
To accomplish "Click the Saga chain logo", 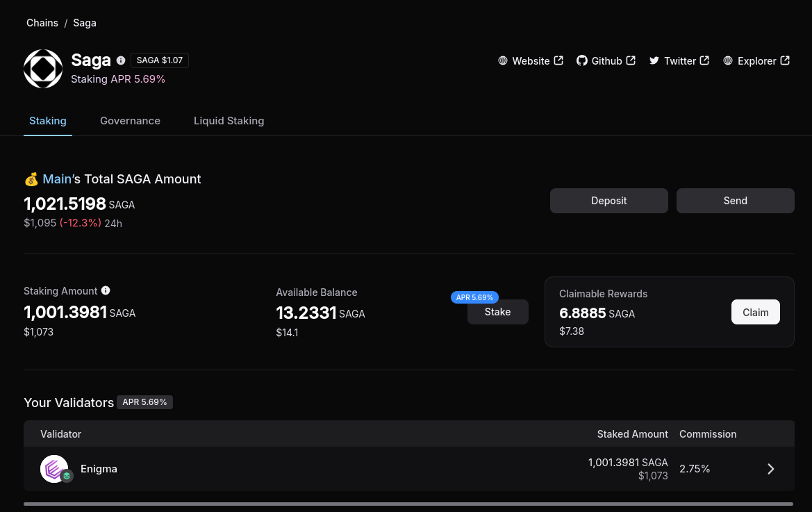I will (x=43, y=69).
